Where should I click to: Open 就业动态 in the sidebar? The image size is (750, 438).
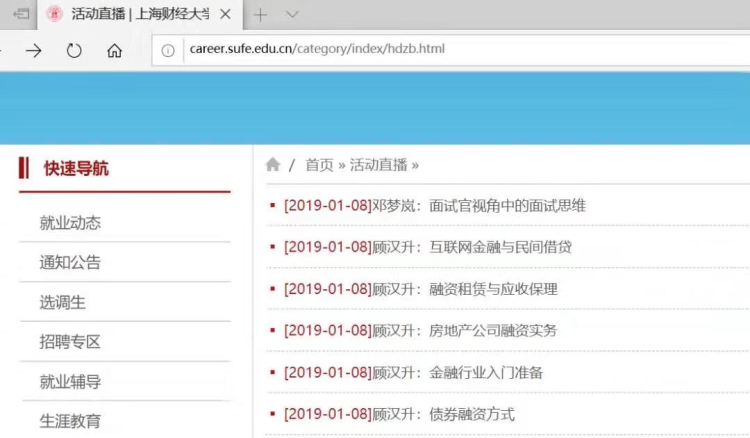70,223
